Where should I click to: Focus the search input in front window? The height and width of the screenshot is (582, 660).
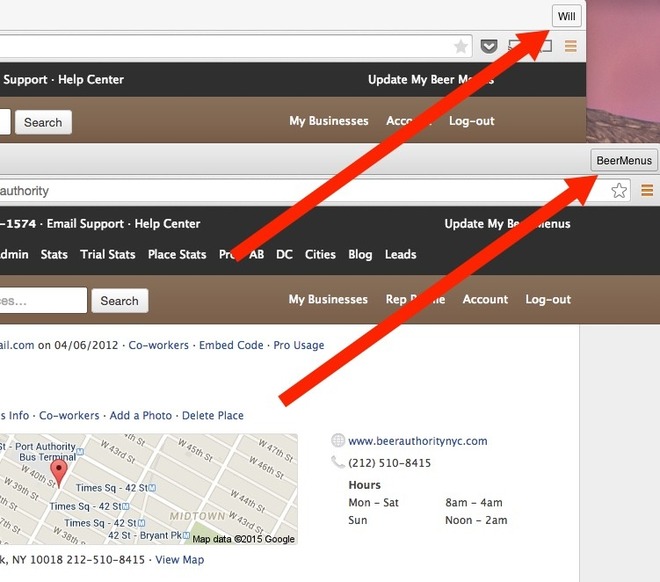[43, 300]
